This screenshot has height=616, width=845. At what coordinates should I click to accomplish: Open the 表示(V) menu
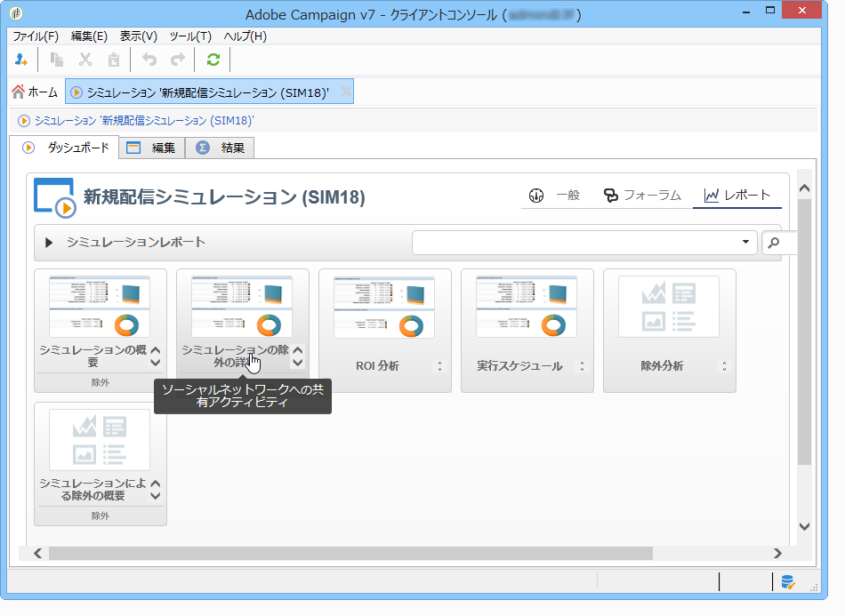(x=139, y=36)
